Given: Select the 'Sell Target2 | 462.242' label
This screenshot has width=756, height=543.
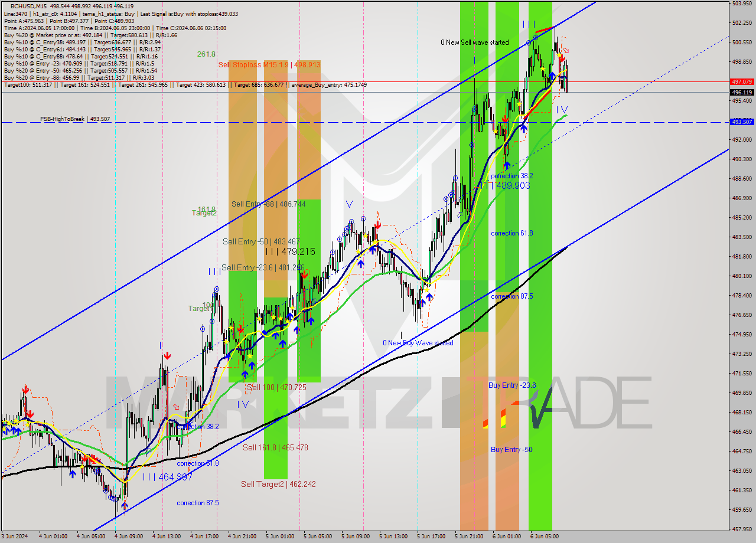Looking at the screenshot, I should 278,484.
